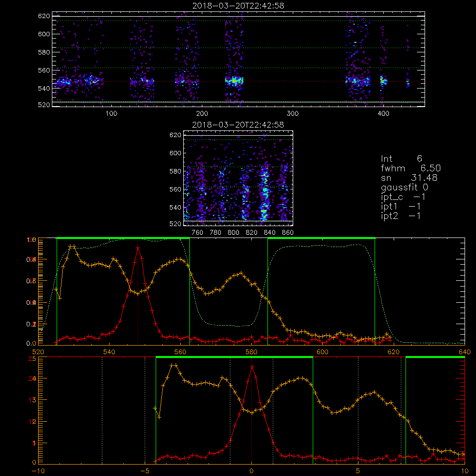Click the top plot title 2018-03-20T22:42:58
The width and height of the screenshot is (476, 476).
tap(238, 6)
